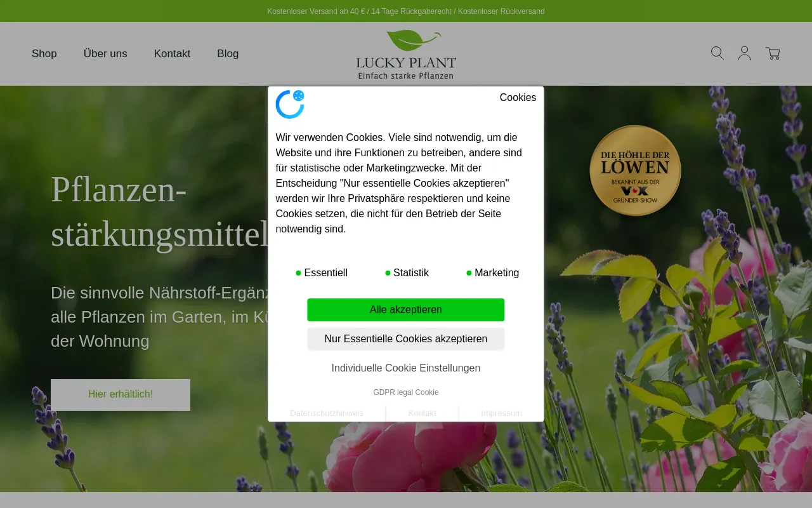Screen dimensions: 812x508
Task: Expand Individuelle Cookie Einstellungen
Action: pyautogui.click(x=405, y=368)
